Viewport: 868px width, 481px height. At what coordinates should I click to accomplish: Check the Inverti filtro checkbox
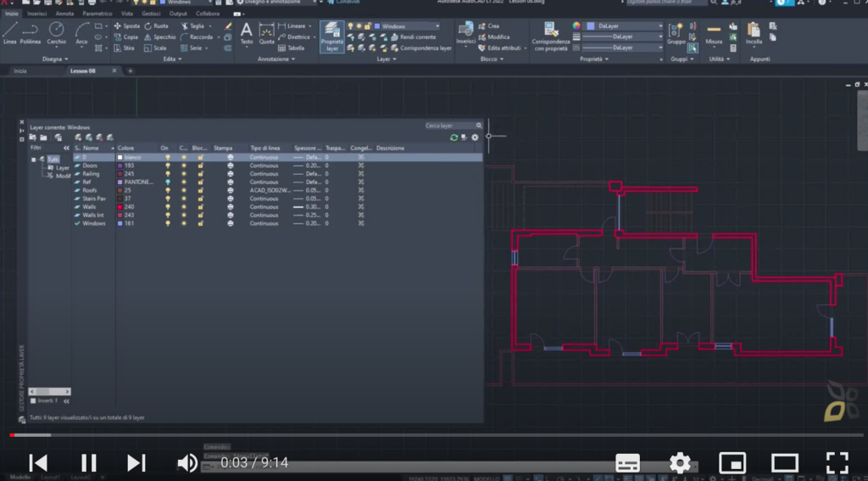33,400
